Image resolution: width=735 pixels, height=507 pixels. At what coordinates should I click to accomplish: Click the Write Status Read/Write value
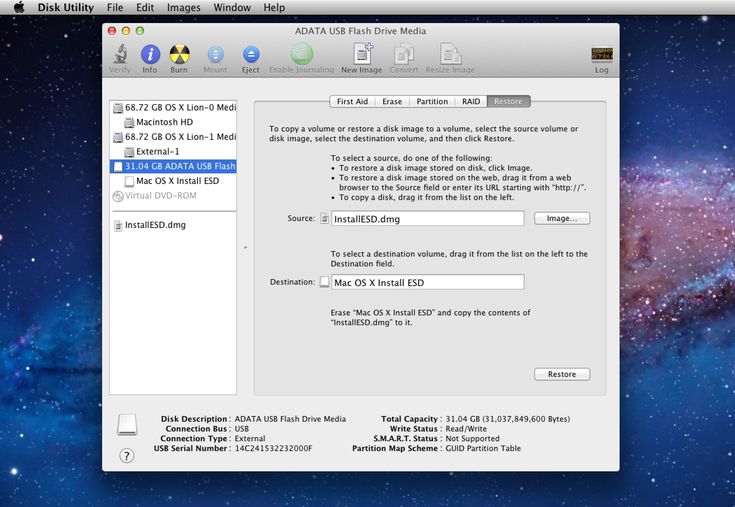click(x=466, y=429)
